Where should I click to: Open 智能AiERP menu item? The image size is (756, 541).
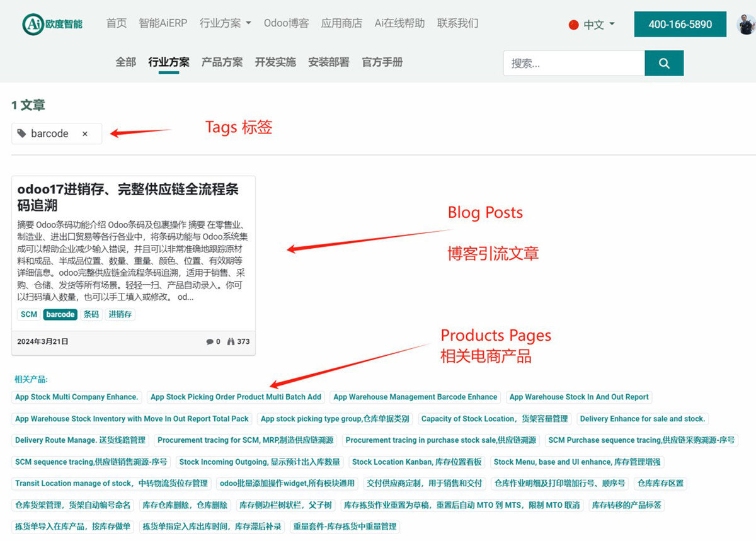(163, 23)
